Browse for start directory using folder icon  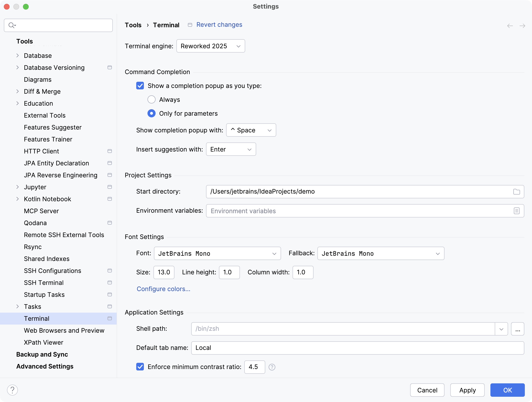tap(516, 191)
